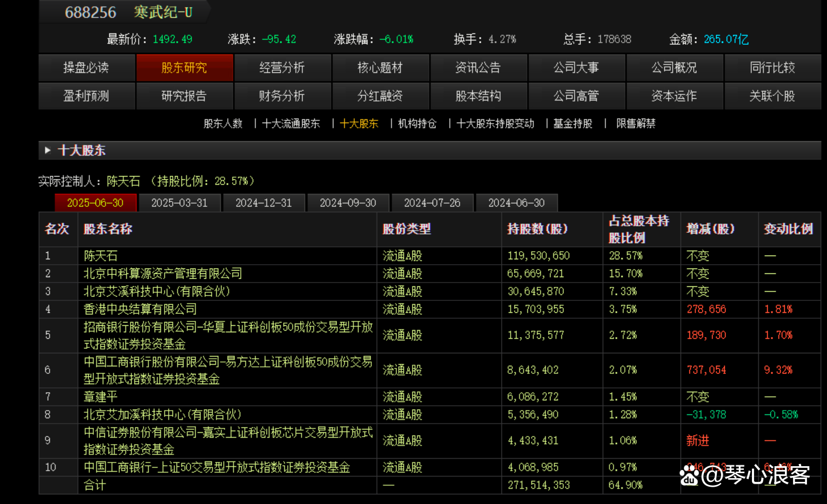
Task: Open the 关联个股 tab
Action: [772, 96]
